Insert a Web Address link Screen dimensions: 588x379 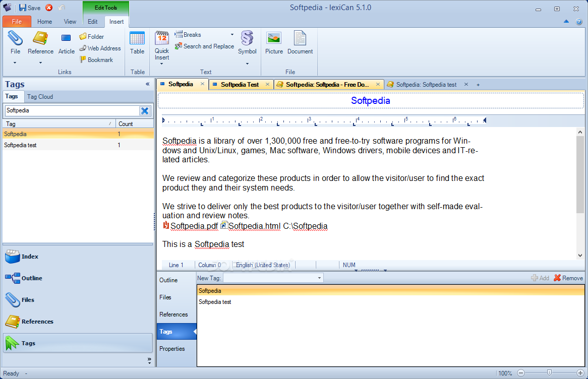100,48
